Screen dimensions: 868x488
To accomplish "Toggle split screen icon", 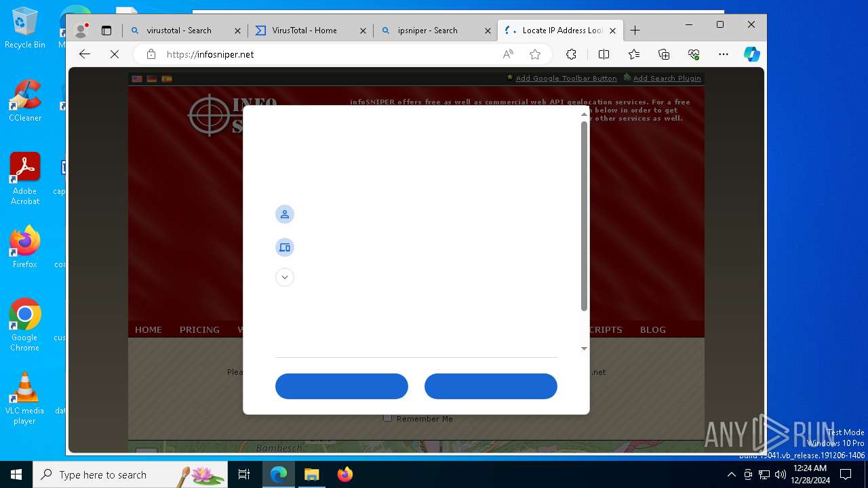I will pyautogui.click(x=604, y=54).
